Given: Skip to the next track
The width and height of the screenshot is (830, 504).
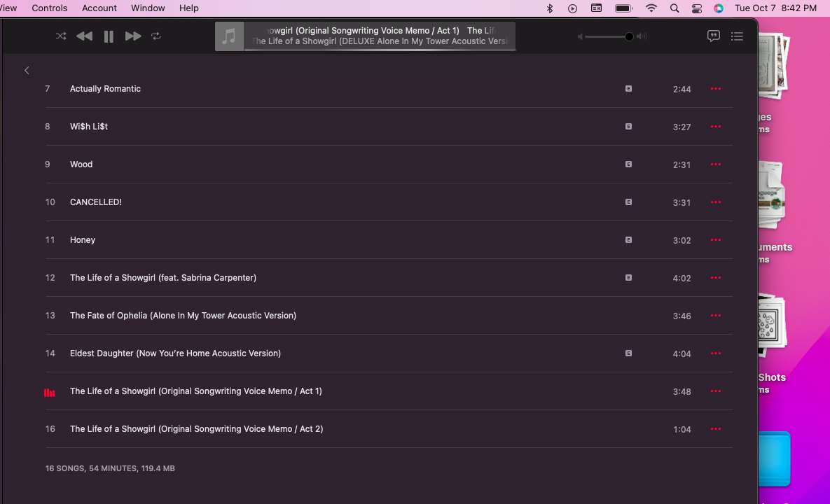Looking at the screenshot, I should (x=133, y=36).
